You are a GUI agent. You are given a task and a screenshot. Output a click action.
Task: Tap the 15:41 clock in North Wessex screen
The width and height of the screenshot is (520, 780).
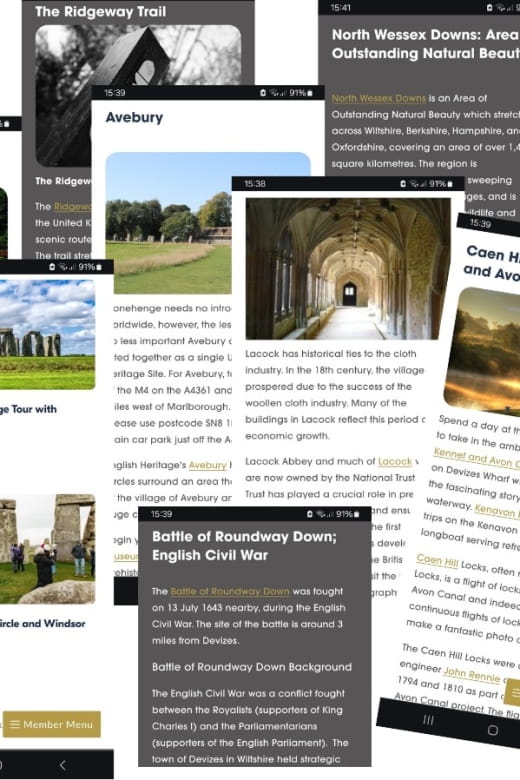tap(341, 7)
